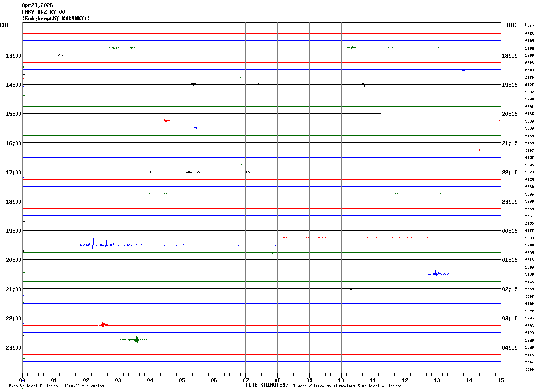This screenshot has width=536, height=392.
Task: Click the vertical division microvolts scale note
Action: click(x=56, y=386)
